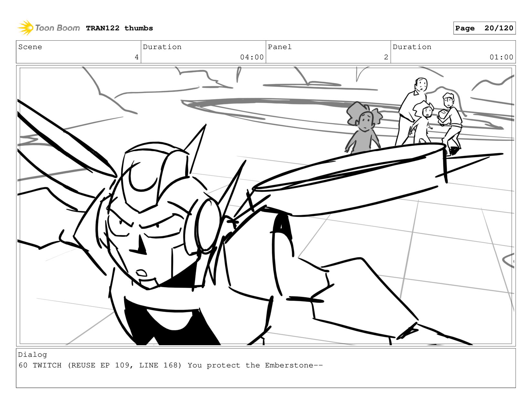Click the 'Dialog' label
The height and width of the screenshot is (412, 532).
pyautogui.click(x=32, y=355)
